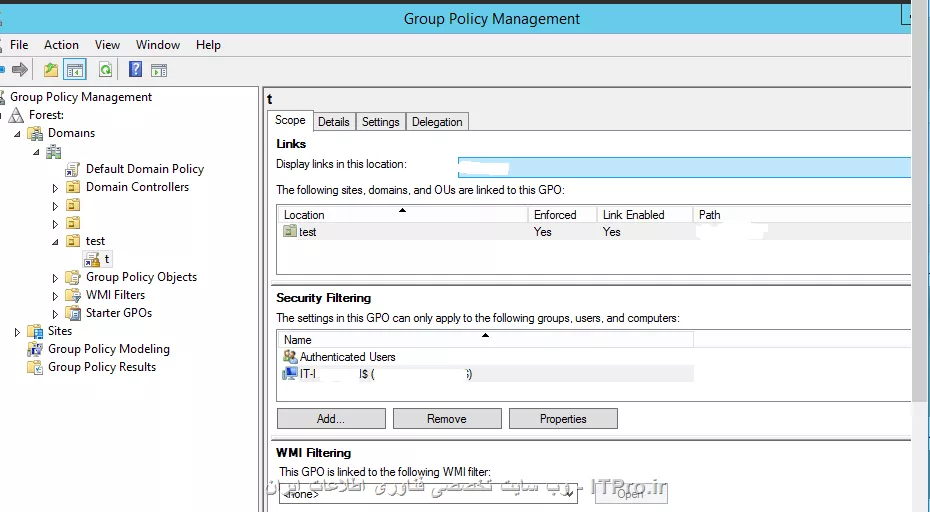Click the Domains folder icon
This screenshot has height=512, width=930.
pos(36,133)
